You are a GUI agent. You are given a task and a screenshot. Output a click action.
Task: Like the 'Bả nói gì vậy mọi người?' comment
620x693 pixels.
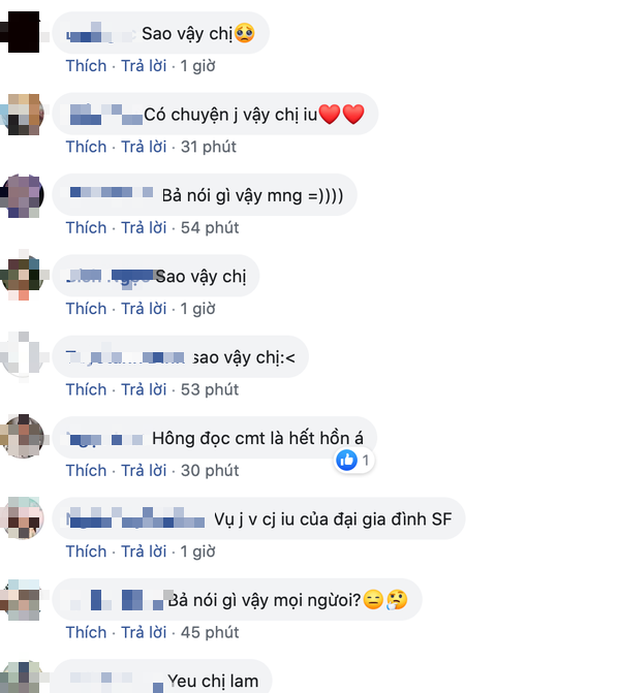[86, 632]
